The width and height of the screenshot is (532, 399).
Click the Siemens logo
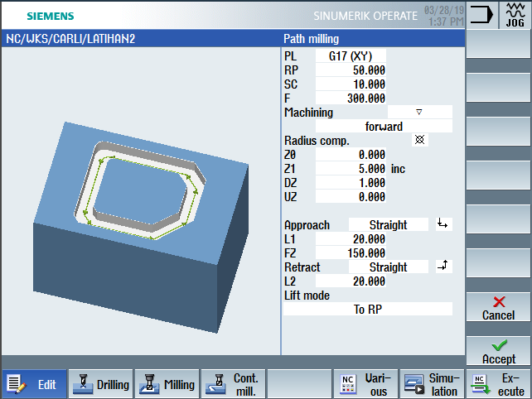click(x=51, y=16)
